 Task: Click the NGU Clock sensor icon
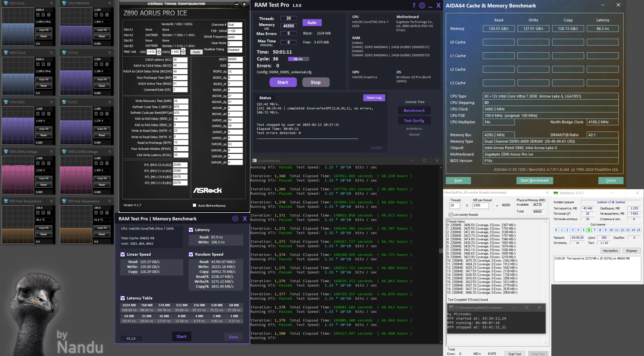coord(6,52)
